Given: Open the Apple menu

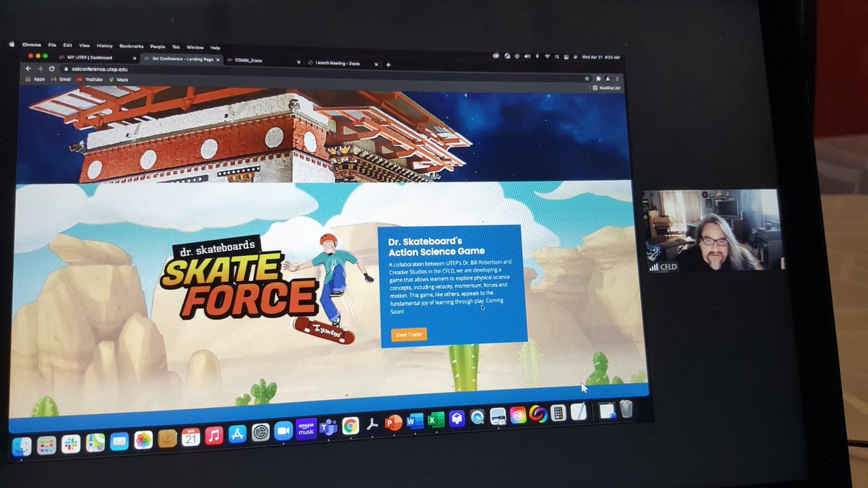Looking at the screenshot, I should [12, 45].
